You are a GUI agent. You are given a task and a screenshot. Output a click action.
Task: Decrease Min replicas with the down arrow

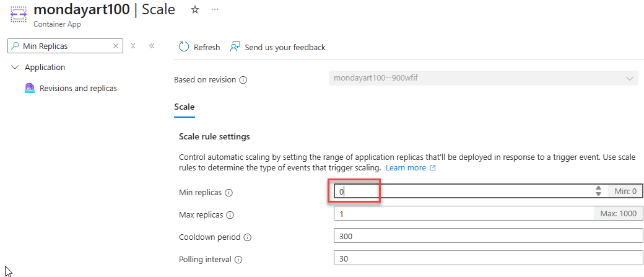pos(598,193)
